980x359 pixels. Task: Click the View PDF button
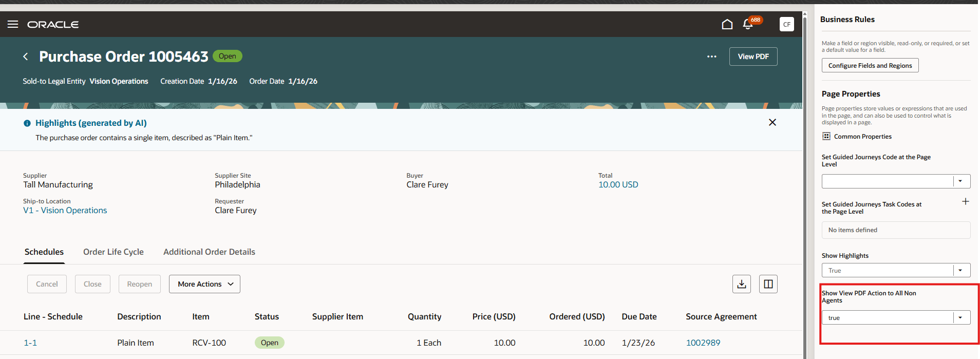pyautogui.click(x=753, y=56)
